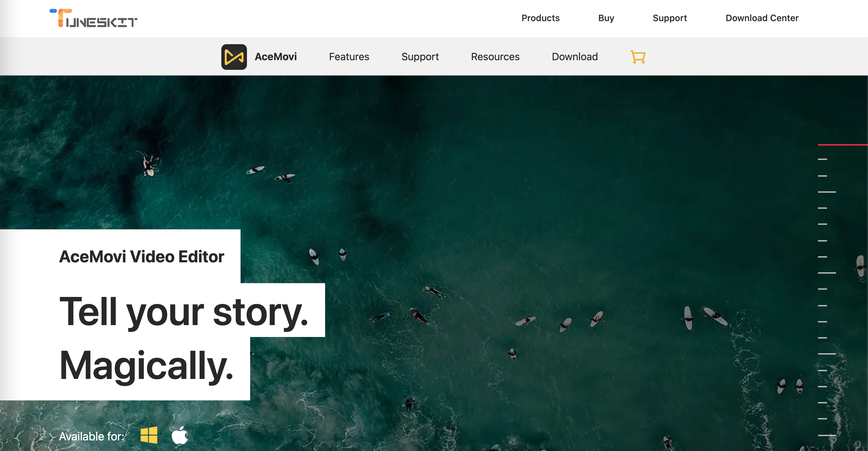Click the Tell your story headline block
This screenshot has height=451, width=868.
point(187,314)
